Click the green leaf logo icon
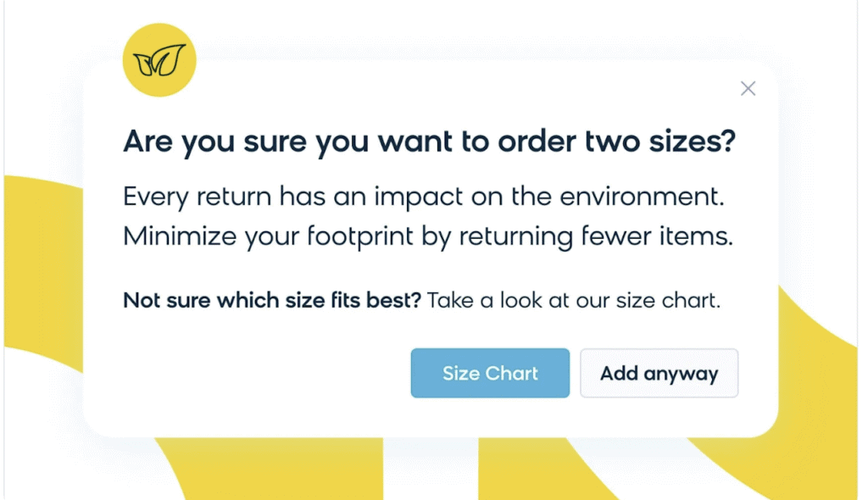 pyautogui.click(x=159, y=59)
